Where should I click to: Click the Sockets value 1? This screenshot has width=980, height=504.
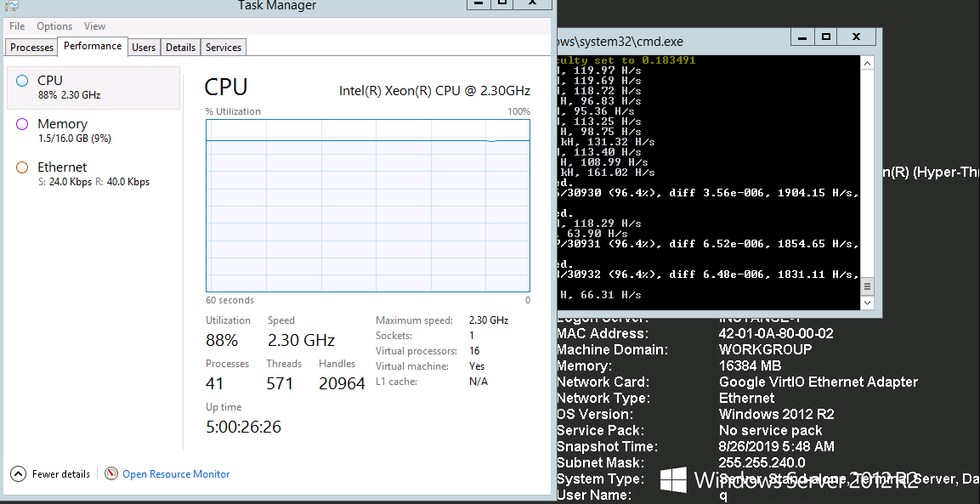pos(471,336)
